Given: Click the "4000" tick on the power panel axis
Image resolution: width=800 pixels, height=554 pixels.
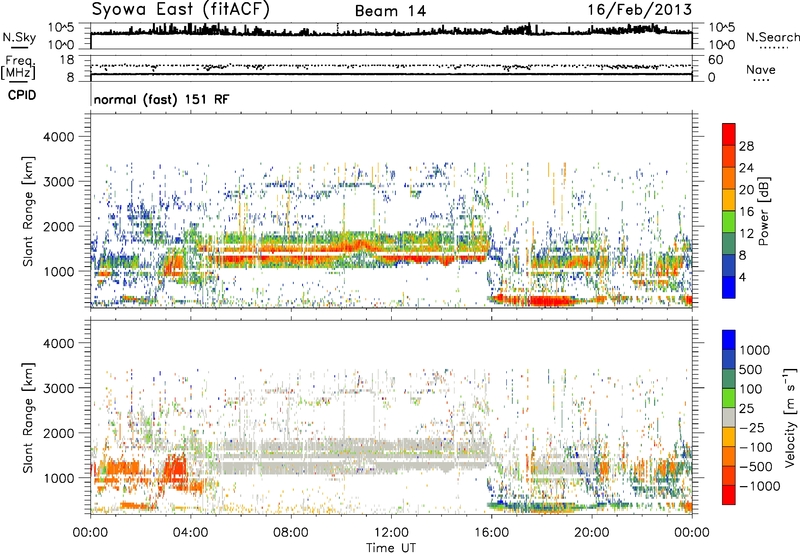Looking at the screenshot, I should click(x=58, y=137).
